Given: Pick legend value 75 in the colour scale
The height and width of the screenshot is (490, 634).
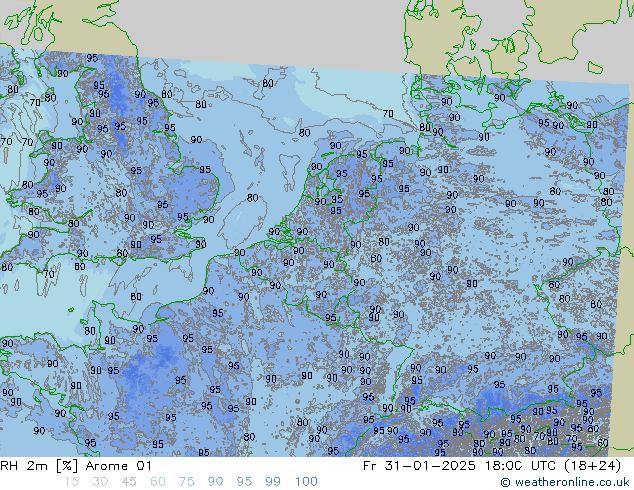Looking at the screenshot, I should 186,482.
